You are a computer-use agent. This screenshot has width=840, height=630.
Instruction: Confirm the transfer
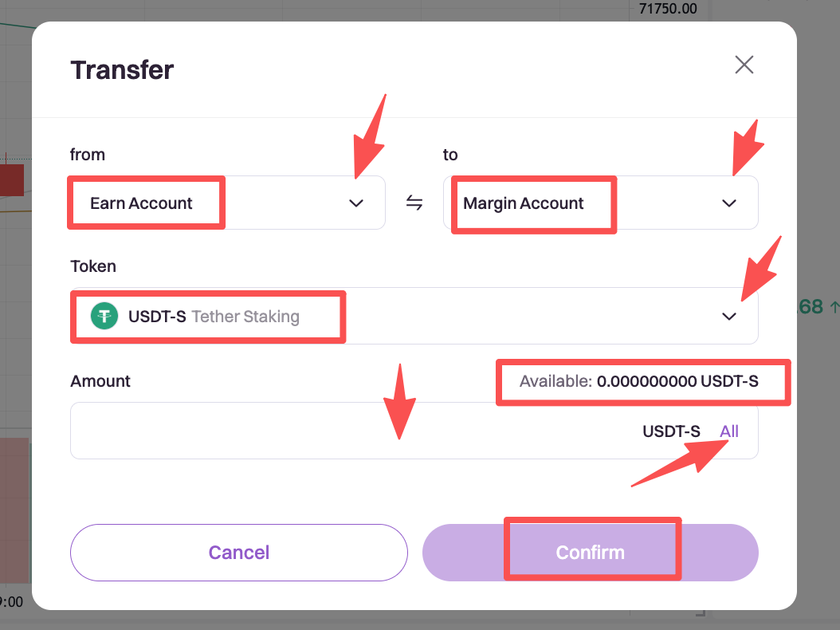tap(590, 553)
